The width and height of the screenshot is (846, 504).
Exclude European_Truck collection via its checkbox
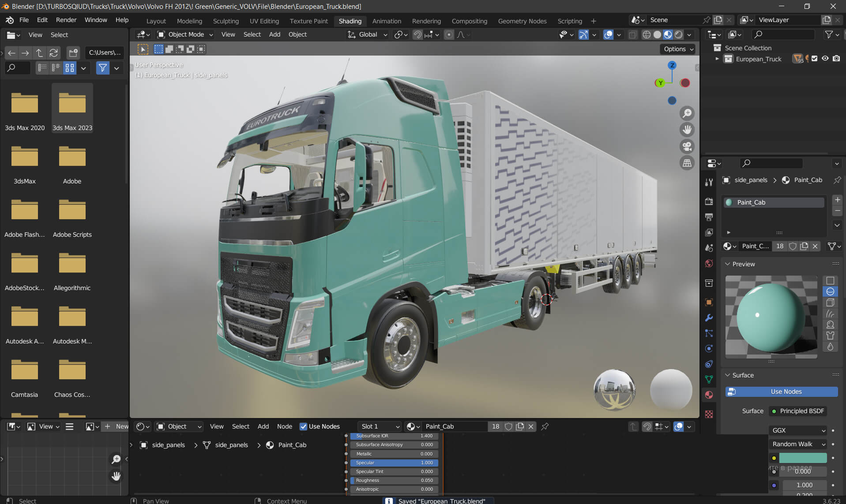point(815,59)
